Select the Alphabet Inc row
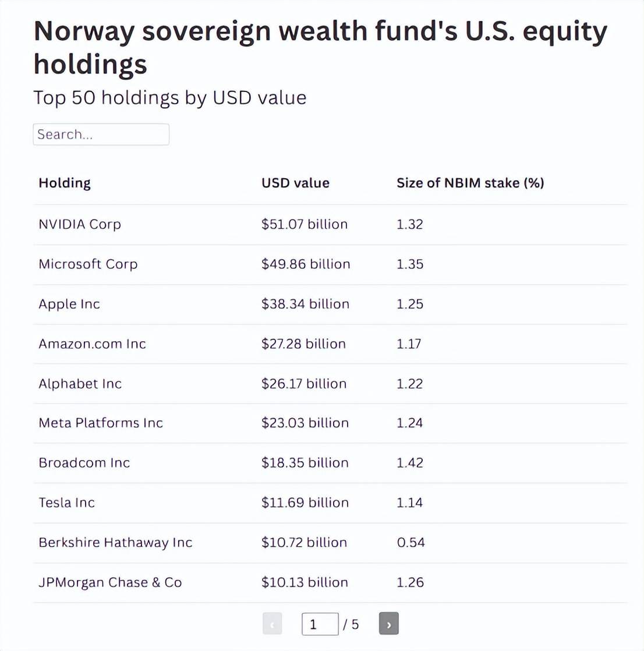 pos(80,384)
